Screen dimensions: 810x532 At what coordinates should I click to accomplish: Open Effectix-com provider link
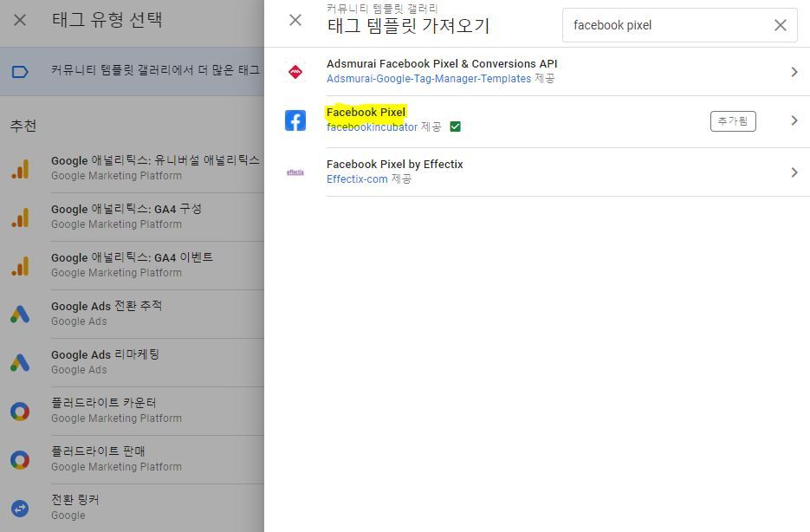(357, 179)
